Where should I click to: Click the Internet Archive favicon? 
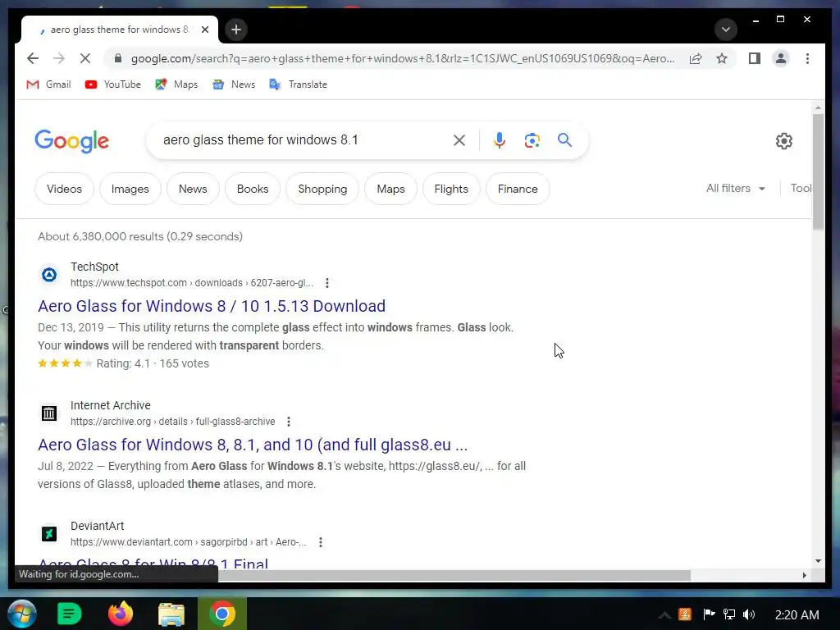click(x=49, y=413)
